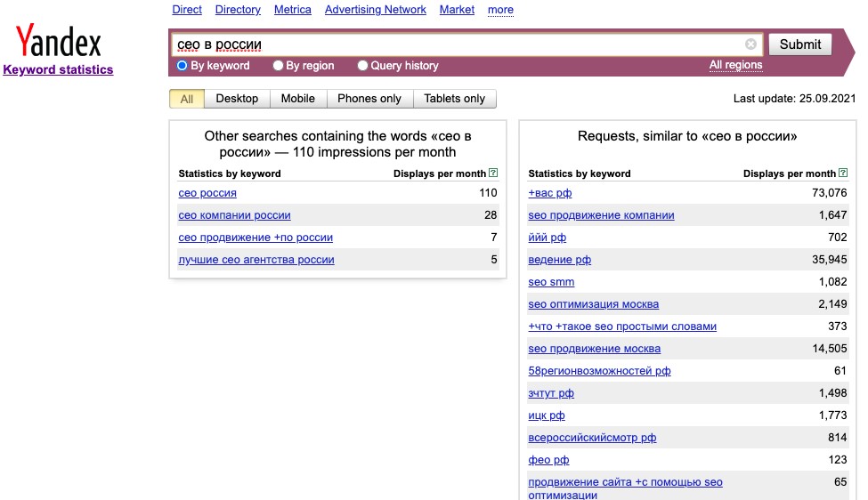
Task: Open similar request seo продвижение компании
Action: point(601,215)
